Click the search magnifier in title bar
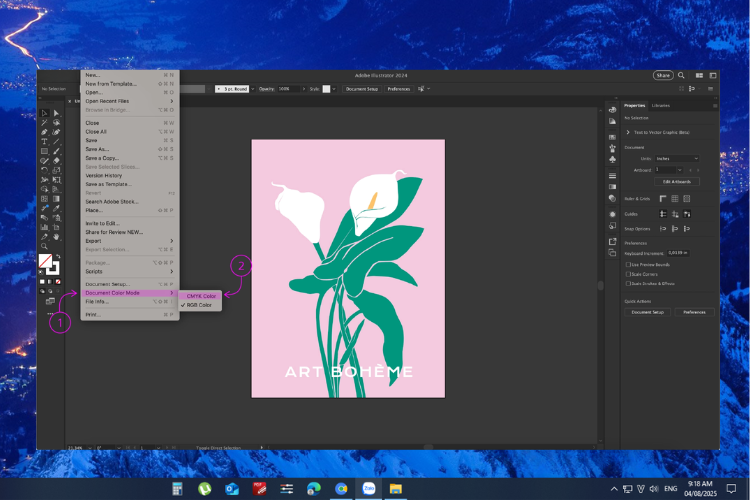 pos(681,75)
